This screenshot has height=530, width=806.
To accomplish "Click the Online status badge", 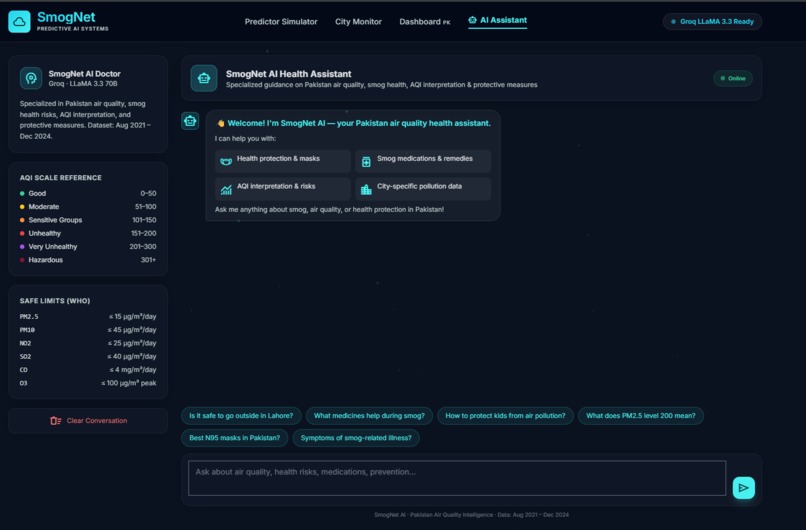I will click(732, 78).
